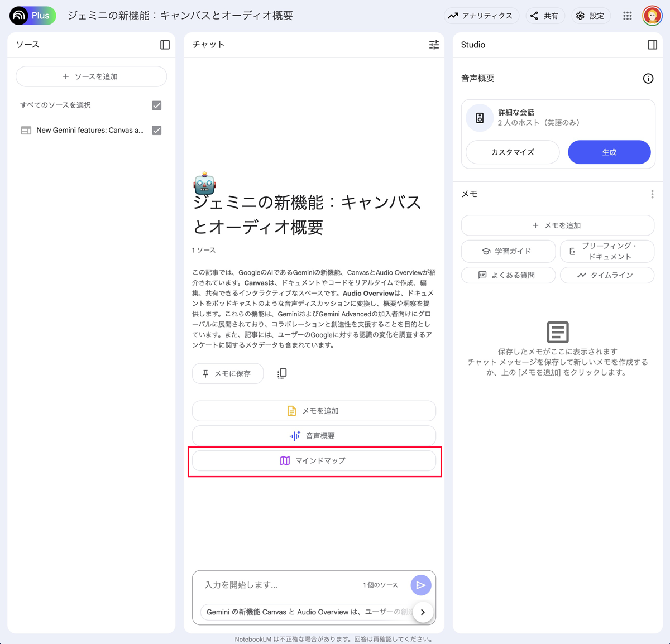Toggle New Gemini features source checkbox
Viewport: 670px width, 644px height.
(x=157, y=130)
